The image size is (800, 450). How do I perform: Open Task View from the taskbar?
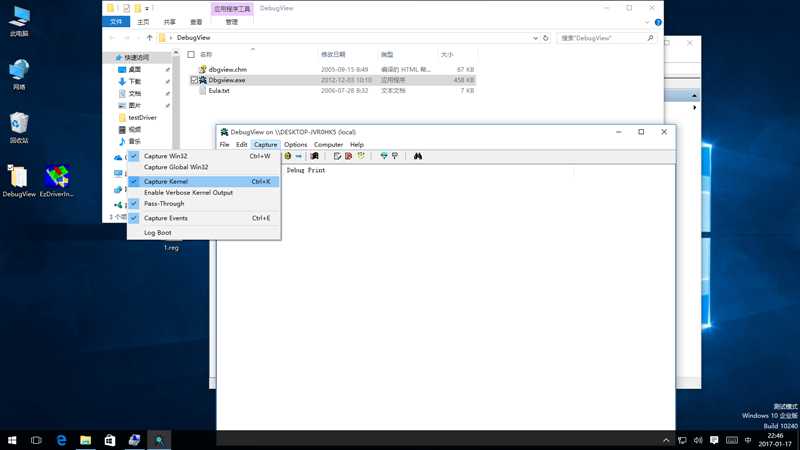(36, 440)
